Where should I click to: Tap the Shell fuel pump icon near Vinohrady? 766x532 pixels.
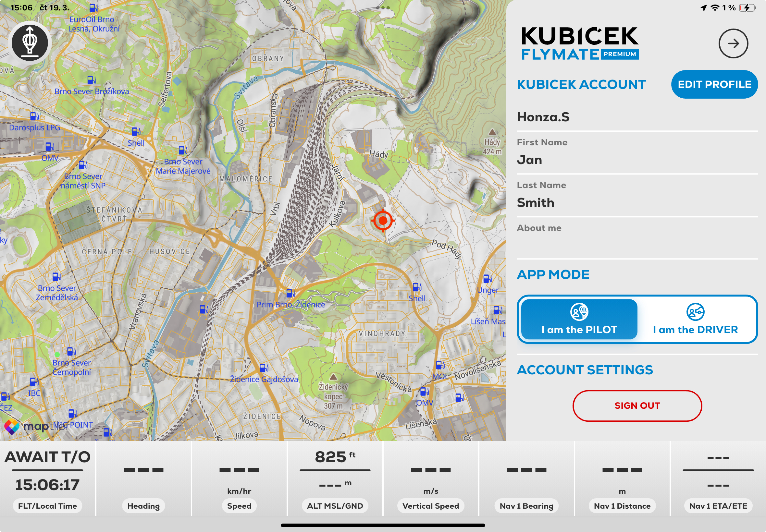[x=416, y=287]
